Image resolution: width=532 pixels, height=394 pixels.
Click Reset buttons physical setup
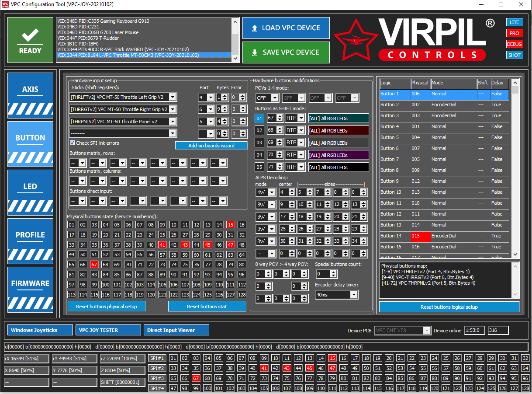click(107, 307)
